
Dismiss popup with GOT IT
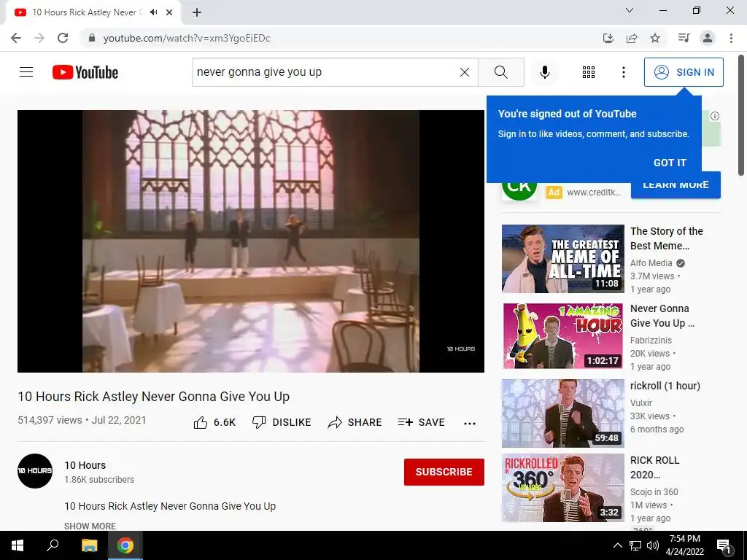[670, 163]
